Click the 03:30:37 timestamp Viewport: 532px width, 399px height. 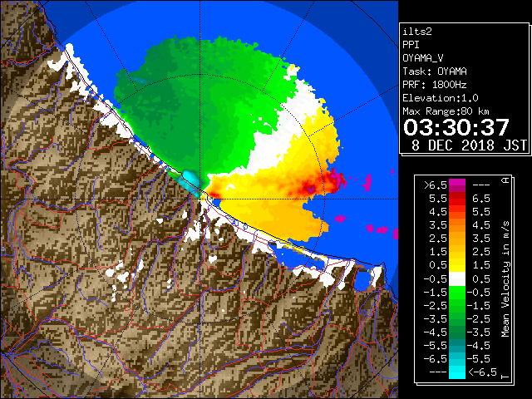456,127
